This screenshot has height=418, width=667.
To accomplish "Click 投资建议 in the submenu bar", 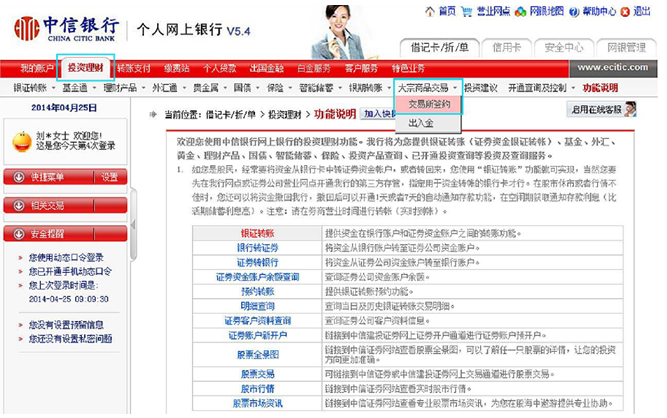I will coord(480,88).
